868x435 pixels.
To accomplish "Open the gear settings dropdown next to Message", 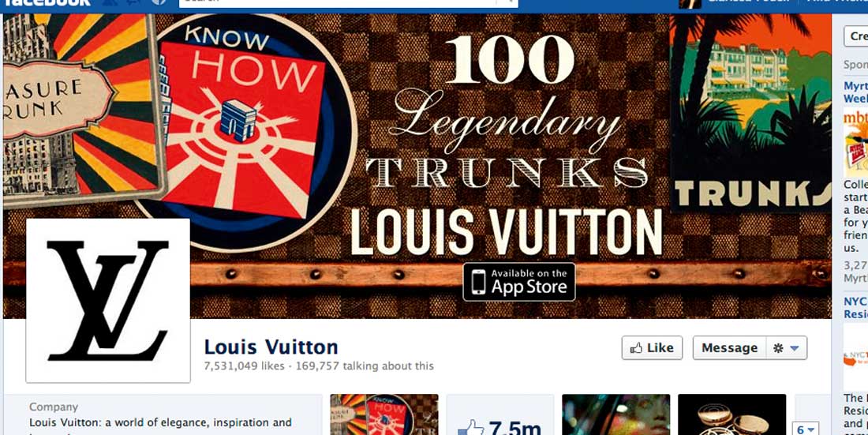I will pyautogui.click(x=787, y=348).
